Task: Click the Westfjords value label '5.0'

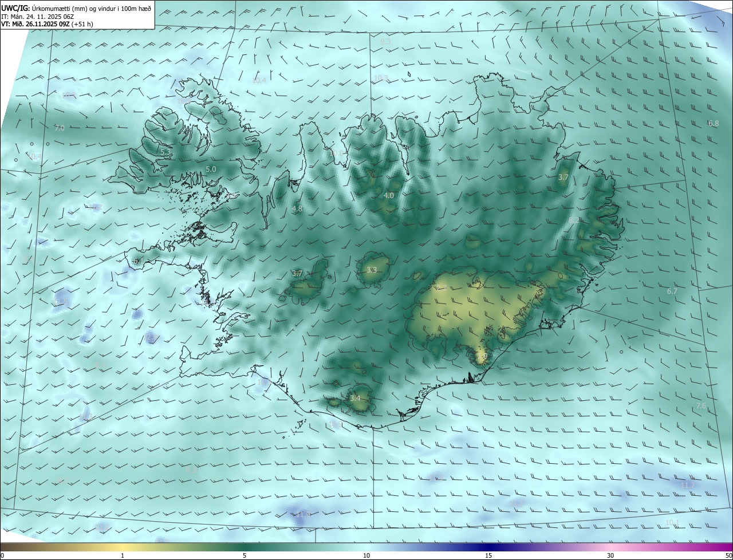Action: [x=211, y=169]
